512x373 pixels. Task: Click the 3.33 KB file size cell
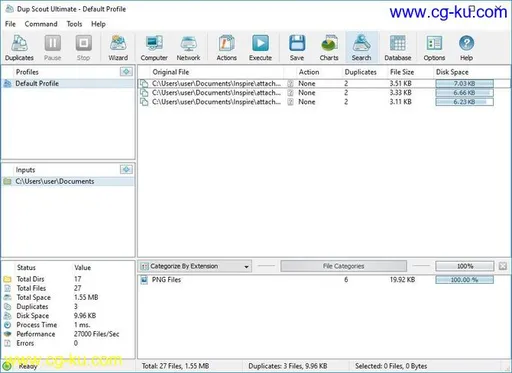tap(401, 93)
